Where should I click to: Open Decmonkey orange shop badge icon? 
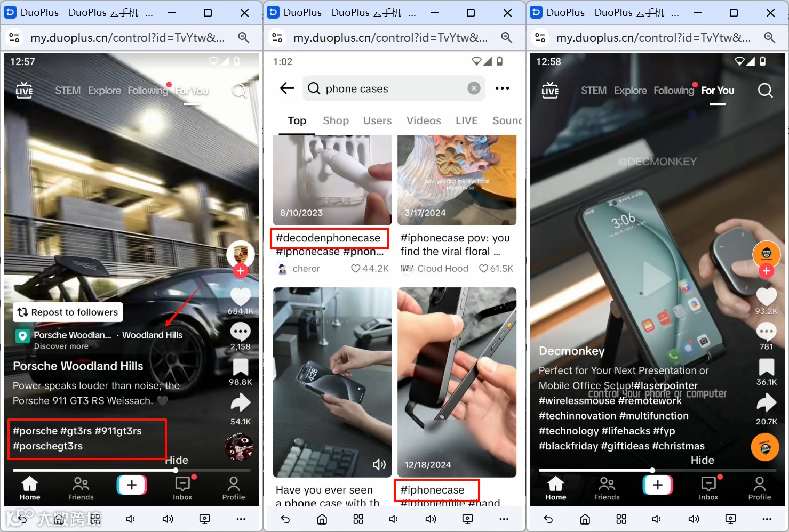coord(765,447)
